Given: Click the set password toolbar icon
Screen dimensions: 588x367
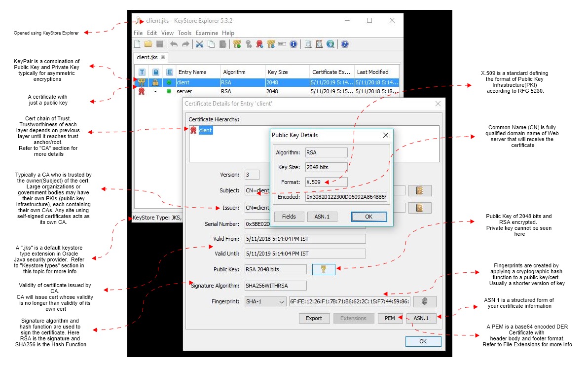Looking at the screenshot, I should point(281,44).
